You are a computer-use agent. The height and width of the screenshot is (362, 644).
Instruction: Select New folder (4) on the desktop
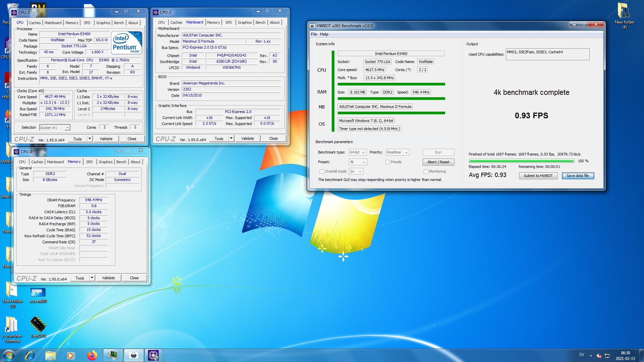click(624, 16)
